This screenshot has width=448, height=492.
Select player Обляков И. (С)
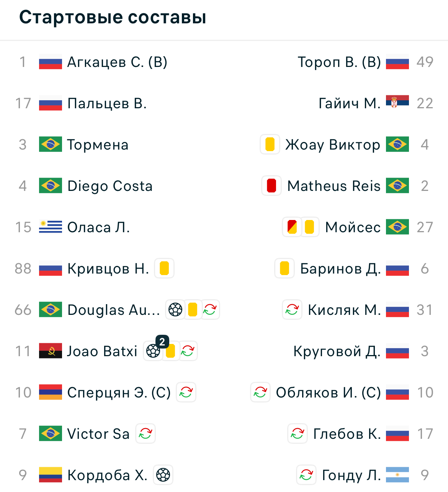point(328,393)
